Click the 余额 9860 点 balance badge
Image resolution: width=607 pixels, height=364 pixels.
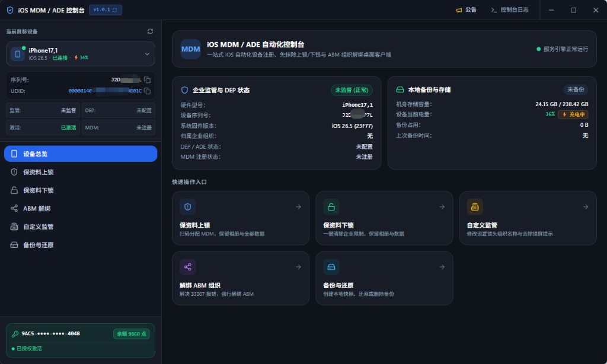[x=132, y=334]
